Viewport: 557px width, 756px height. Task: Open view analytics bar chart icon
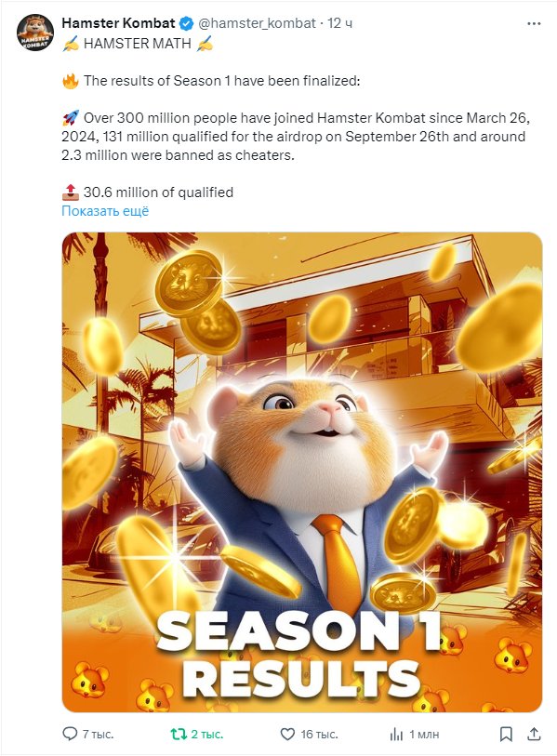396,735
